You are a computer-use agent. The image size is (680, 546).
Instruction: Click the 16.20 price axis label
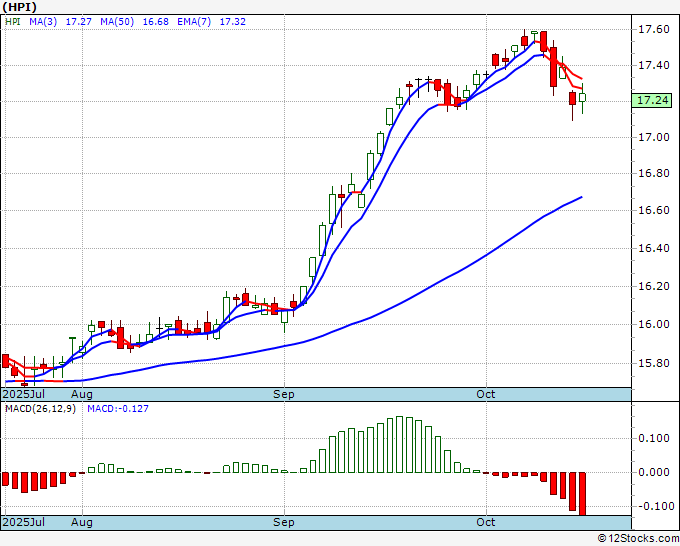pos(654,286)
